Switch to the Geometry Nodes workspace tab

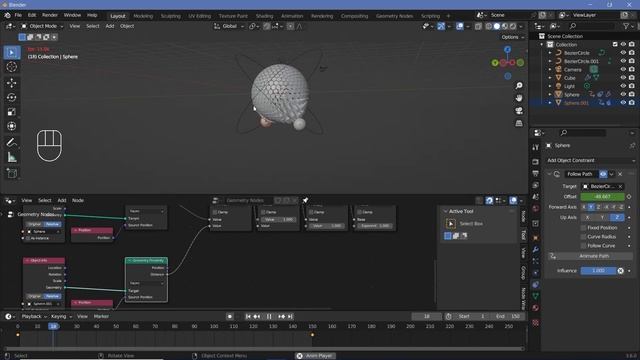[x=394, y=16]
